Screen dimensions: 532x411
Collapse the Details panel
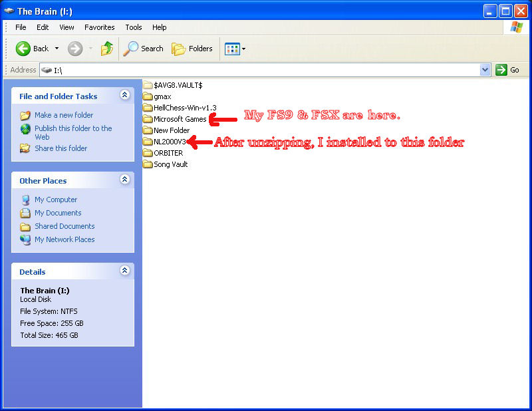tap(124, 271)
